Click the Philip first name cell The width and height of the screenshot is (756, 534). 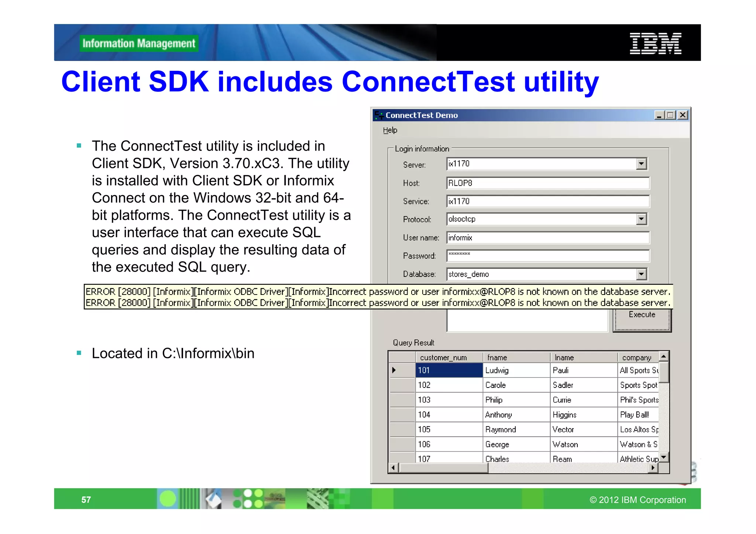(516, 400)
